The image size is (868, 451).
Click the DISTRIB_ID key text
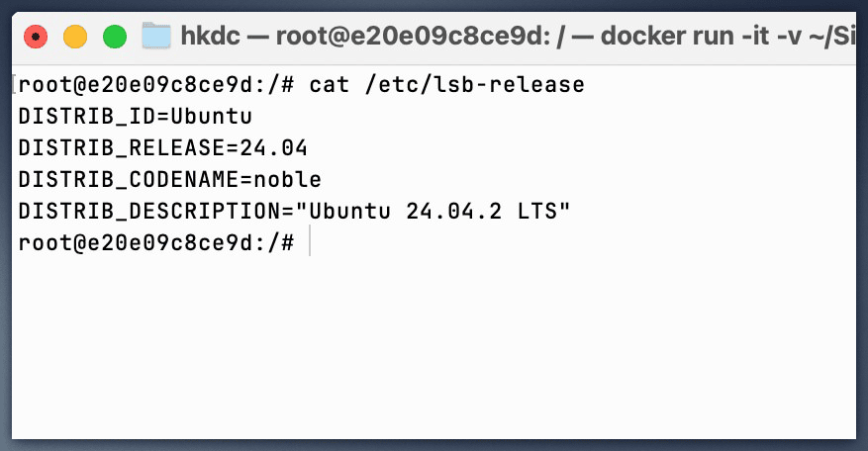click(x=74, y=117)
